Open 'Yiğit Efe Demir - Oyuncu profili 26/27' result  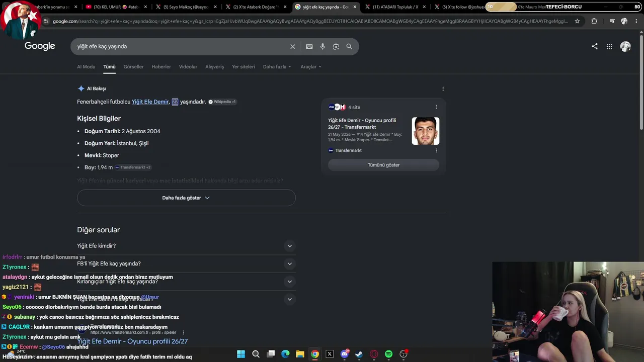132,341
